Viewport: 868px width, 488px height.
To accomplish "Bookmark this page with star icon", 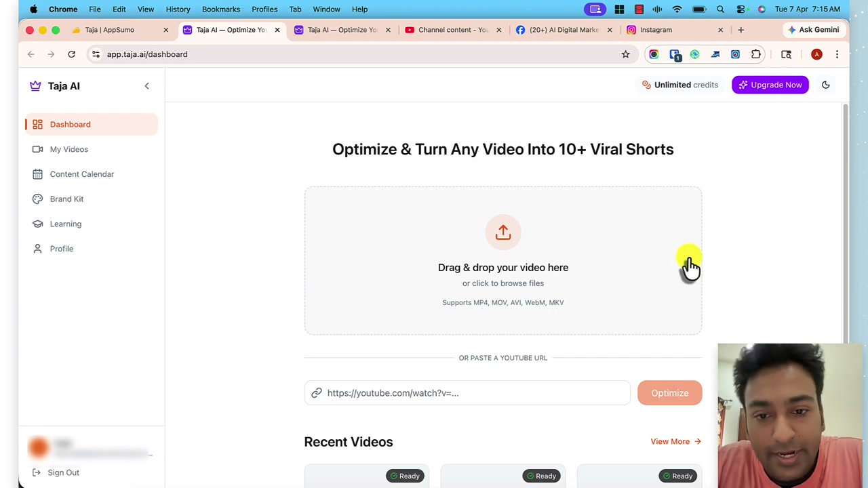I will pos(625,54).
